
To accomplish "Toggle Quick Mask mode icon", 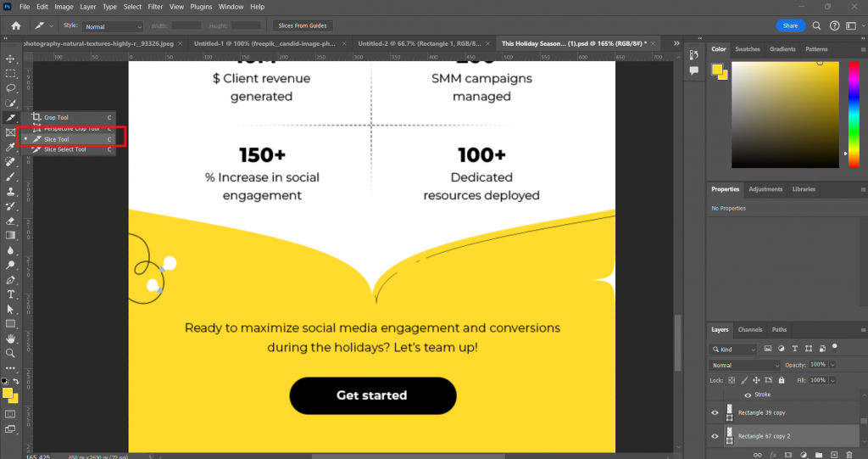I will pyautogui.click(x=10, y=414).
